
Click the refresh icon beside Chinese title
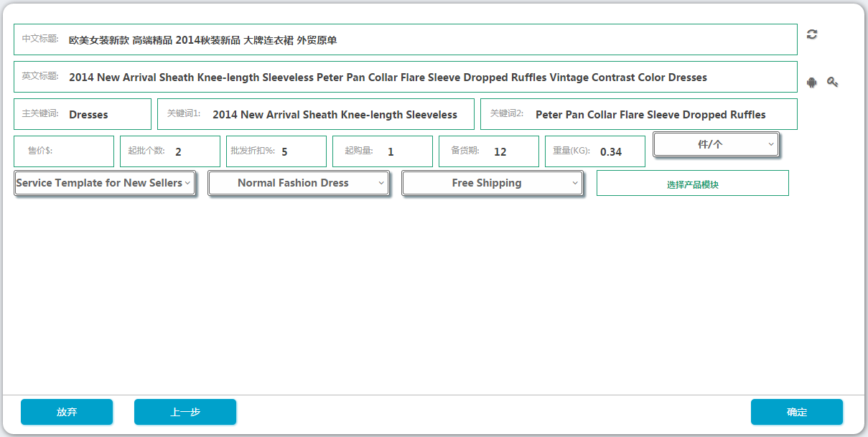click(812, 34)
